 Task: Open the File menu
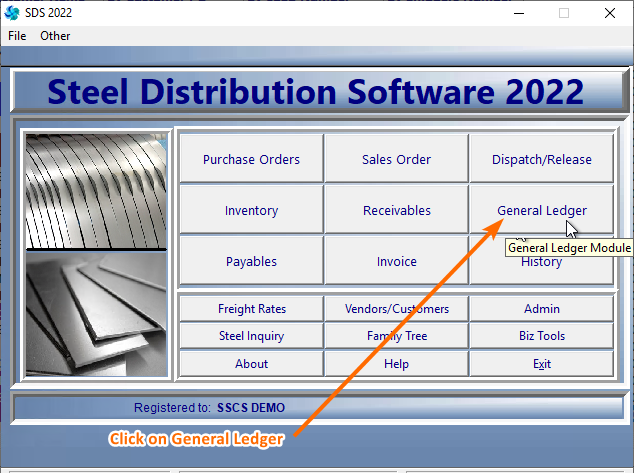(17, 36)
